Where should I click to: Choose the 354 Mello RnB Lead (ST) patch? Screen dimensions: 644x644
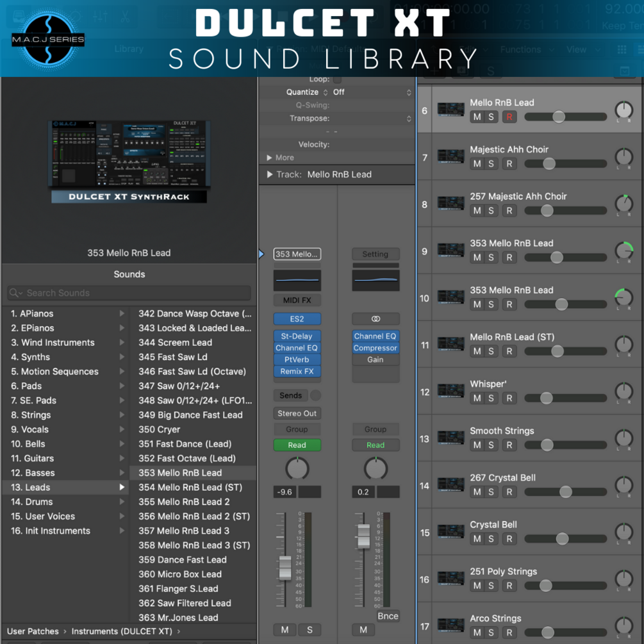tap(193, 488)
